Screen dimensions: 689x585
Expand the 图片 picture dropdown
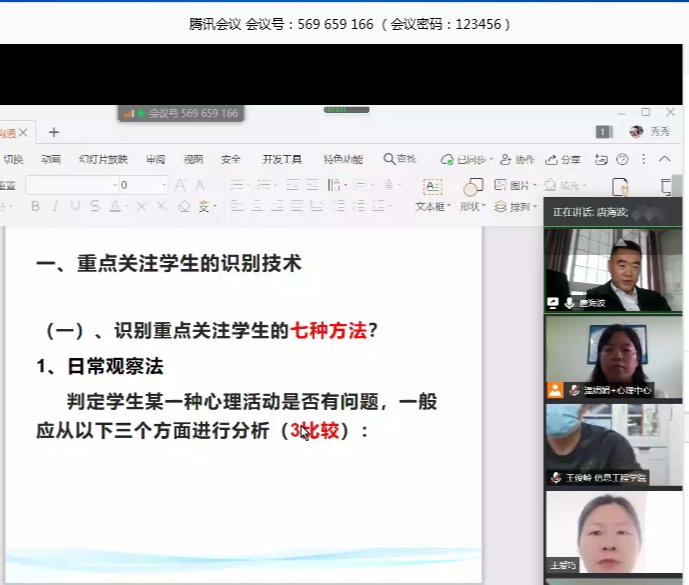[x=518, y=185]
